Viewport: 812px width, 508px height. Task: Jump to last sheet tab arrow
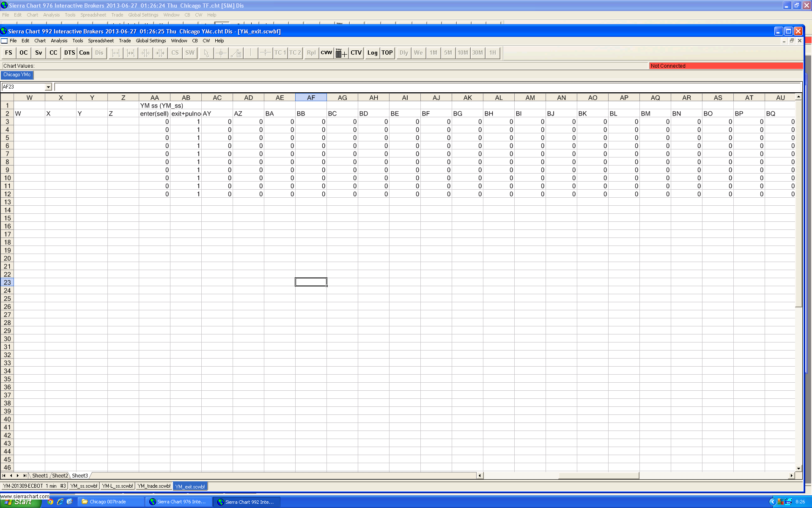(x=25, y=476)
